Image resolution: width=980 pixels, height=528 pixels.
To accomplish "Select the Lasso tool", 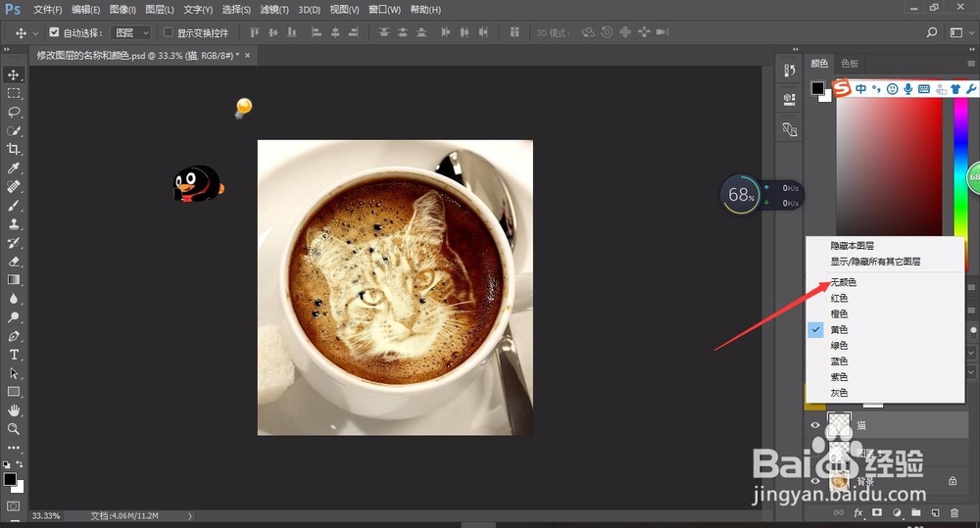I will coord(13,113).
